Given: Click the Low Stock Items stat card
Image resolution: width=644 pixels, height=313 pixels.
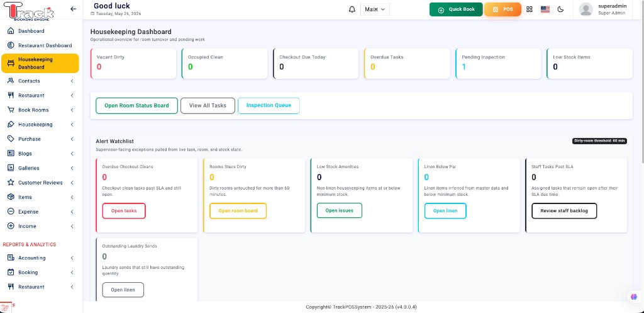Looking at the screenshot, I should (590, 64).
